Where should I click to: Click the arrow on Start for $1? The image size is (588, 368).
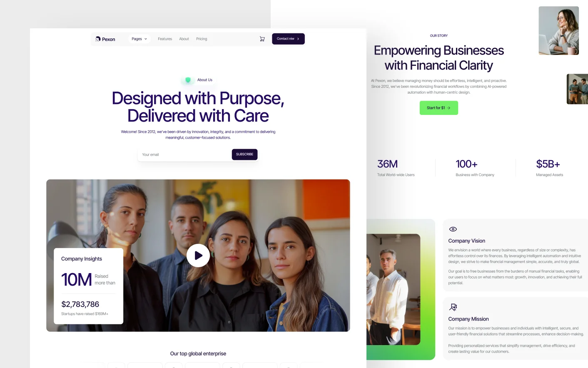pos(448,108)
